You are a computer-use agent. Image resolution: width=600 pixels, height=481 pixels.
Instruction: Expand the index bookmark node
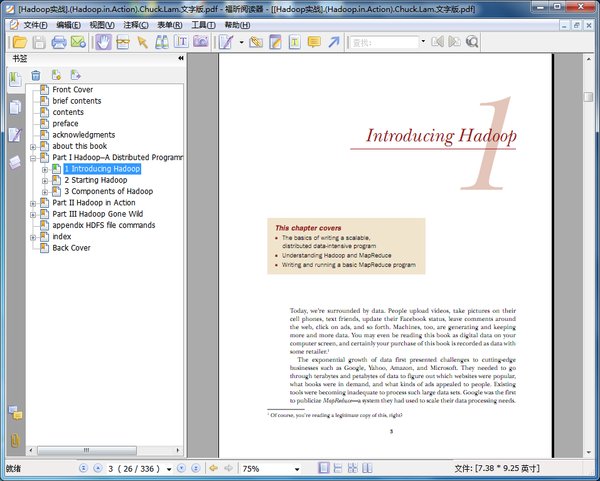(x=33, y=237)
